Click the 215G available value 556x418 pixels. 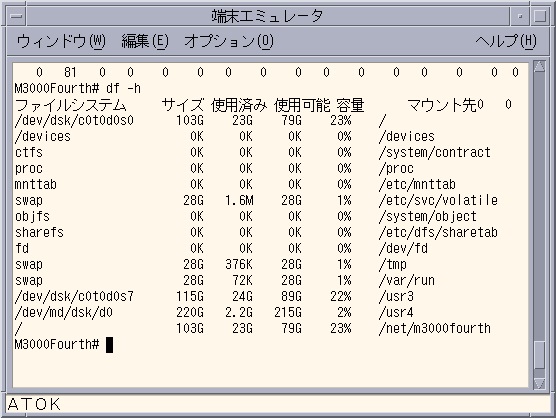tap(288, 312)
